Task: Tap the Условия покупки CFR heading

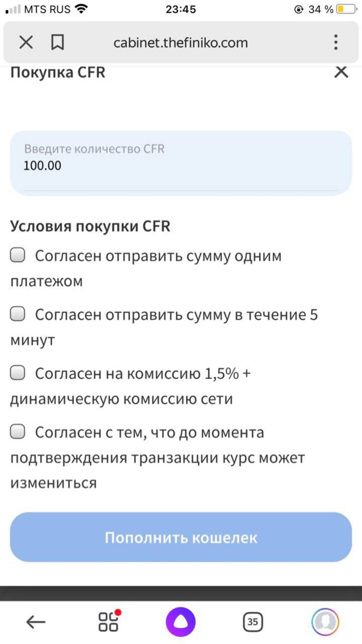Action: pyautogui.click(x=90, y=226)
